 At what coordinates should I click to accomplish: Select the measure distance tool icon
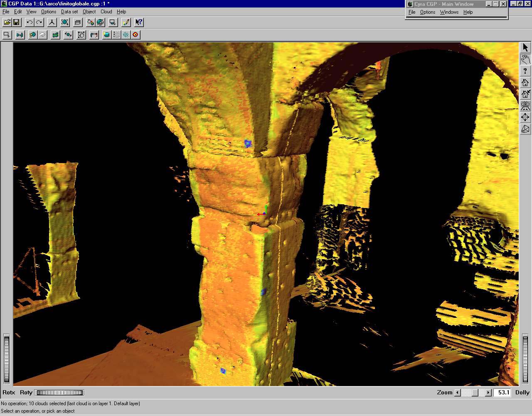coord(94,35)
